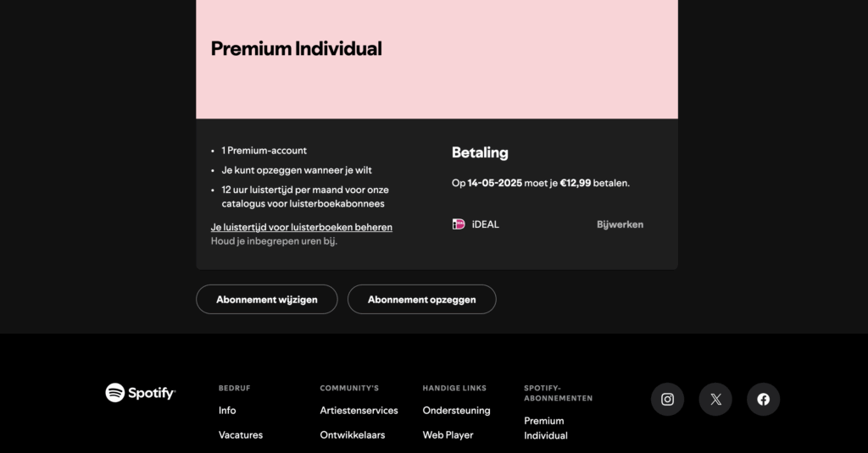868x453 pixels.
Task: Click Abonnement wijzigen button
Action: pos(267,299)
